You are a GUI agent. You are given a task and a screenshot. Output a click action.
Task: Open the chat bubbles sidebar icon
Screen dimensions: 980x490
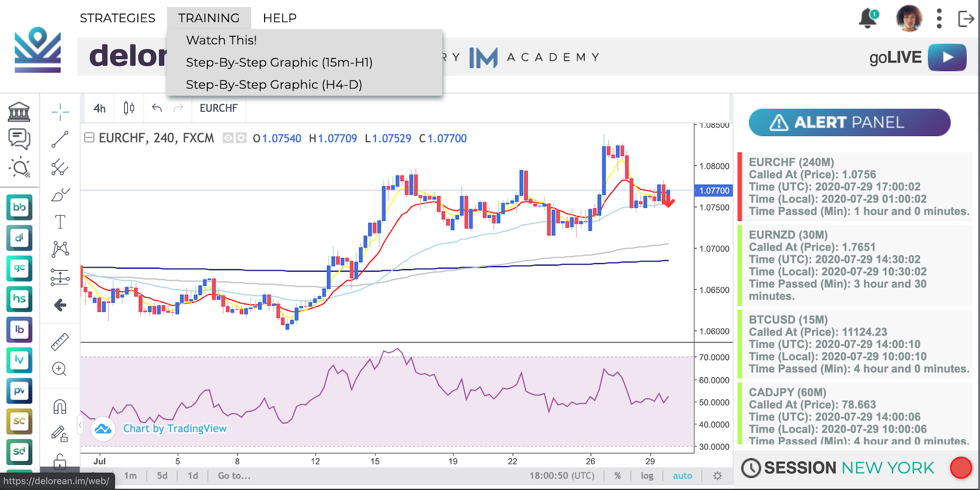coord(19,139)
